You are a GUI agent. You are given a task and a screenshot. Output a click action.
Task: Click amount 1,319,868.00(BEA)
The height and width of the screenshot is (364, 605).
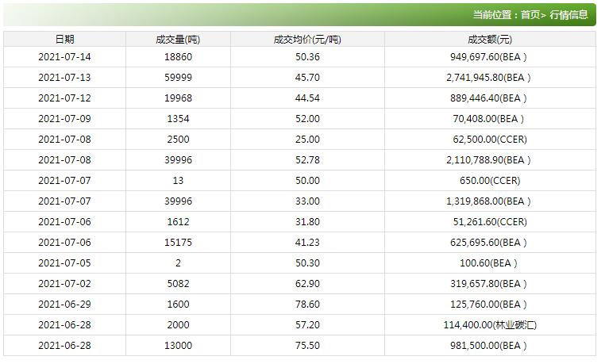point(488,201)
